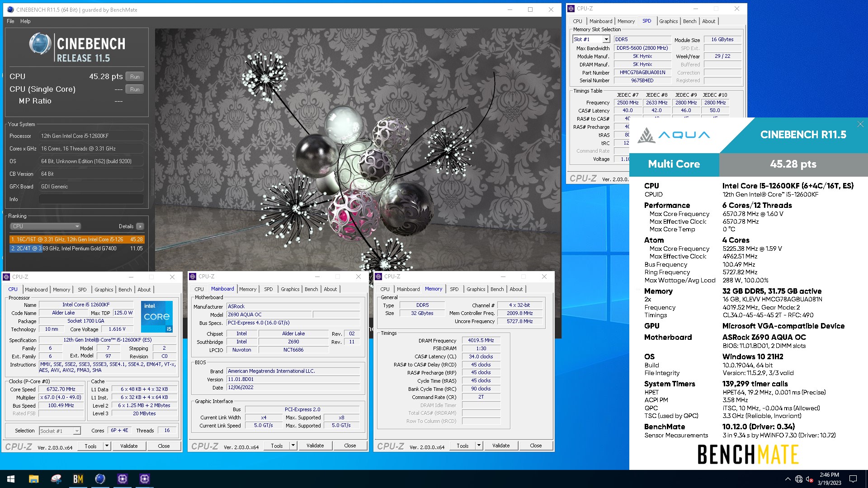Click the first CPU-Z chip taskbar icon
868x488 pixels.
point(122,479)
